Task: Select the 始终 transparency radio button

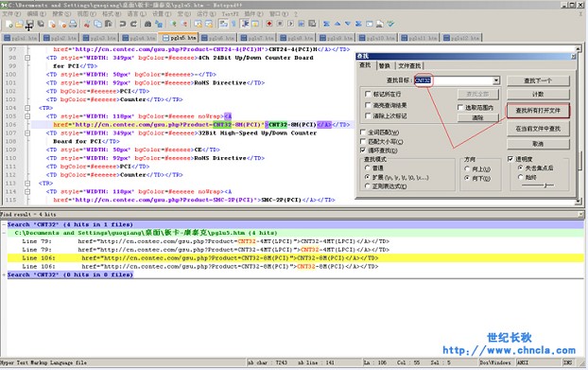Action: (520, 177)
